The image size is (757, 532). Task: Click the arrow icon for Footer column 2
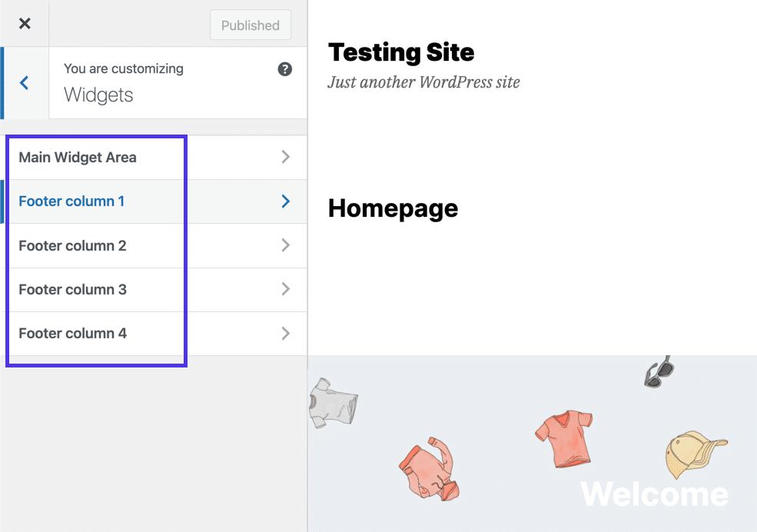[x=286, y=245]
